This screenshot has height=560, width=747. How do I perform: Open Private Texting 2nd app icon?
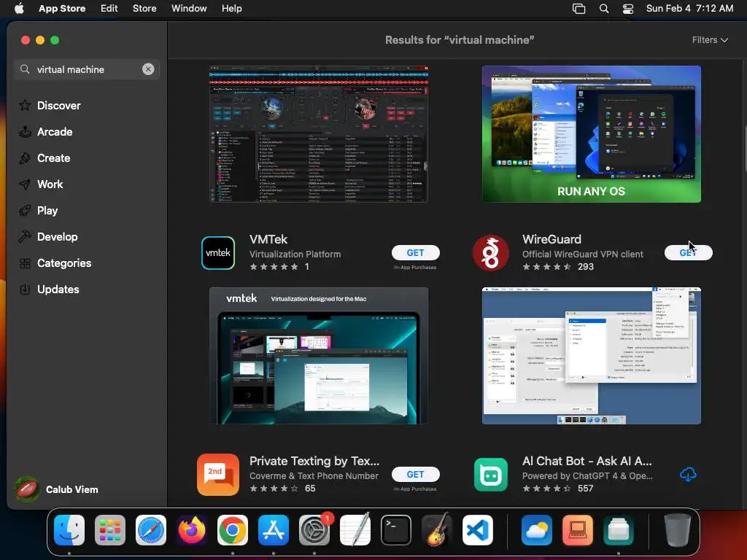[x=217, y=474]
